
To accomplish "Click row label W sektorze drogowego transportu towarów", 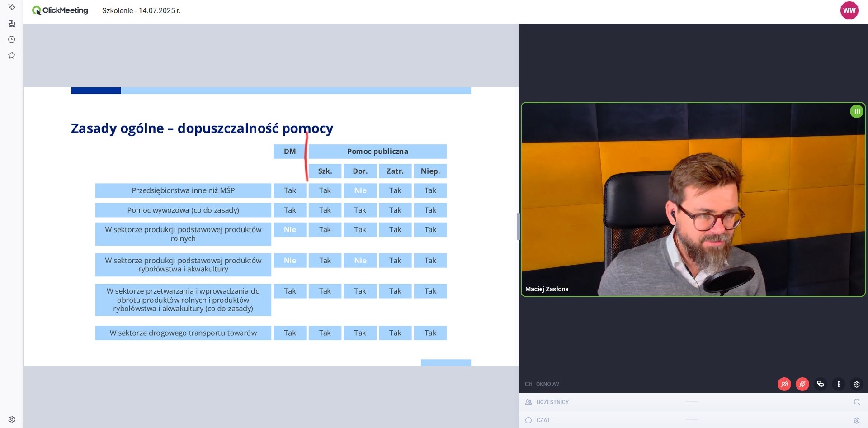I will pos(183,333).
